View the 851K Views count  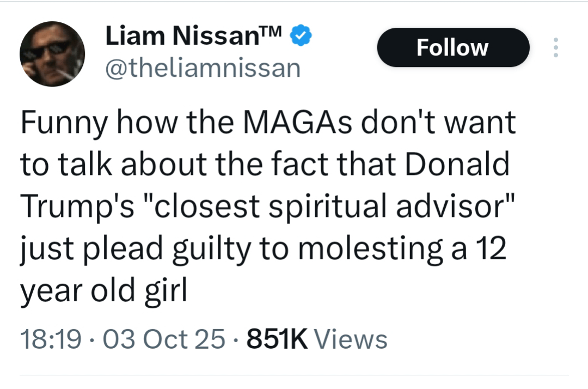tap(278, 339)
